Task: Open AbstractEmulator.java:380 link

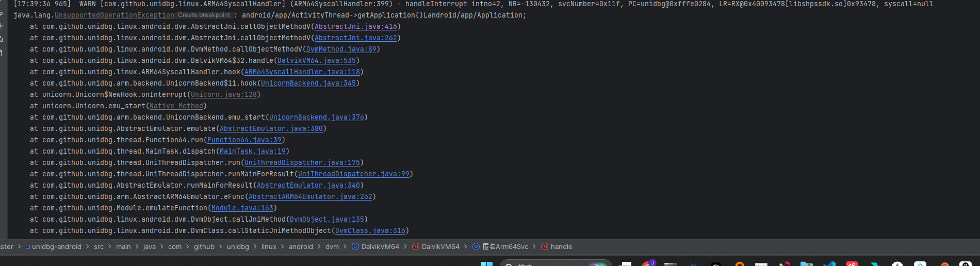Action: 271,129
